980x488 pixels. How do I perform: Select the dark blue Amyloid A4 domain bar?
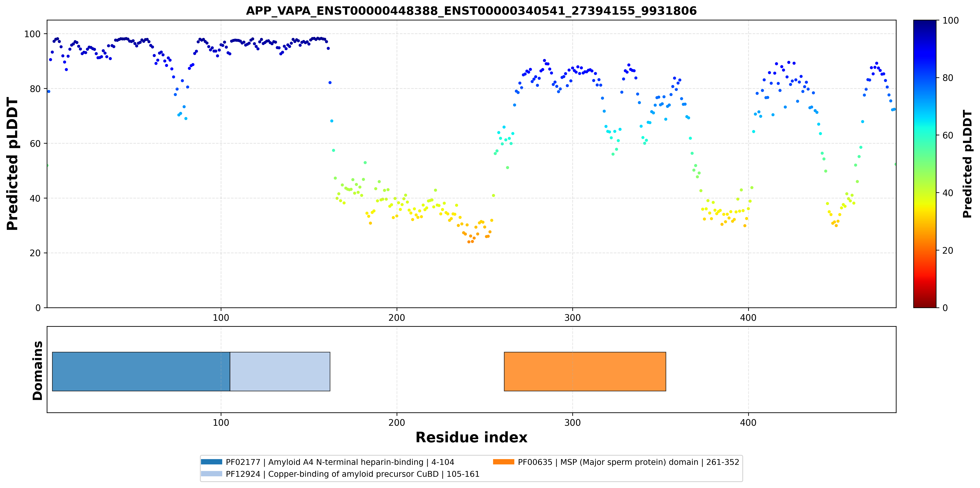pos(141,371)
